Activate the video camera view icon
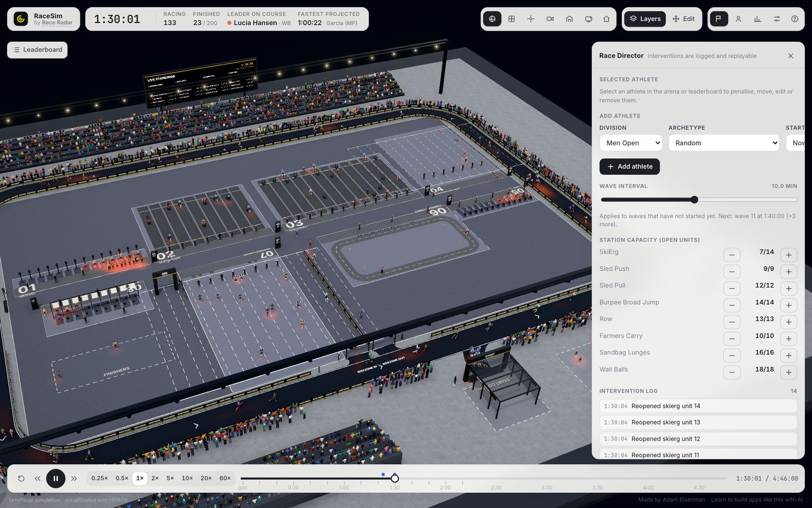This screenshot has width=812, height=508. click(550, 19)
